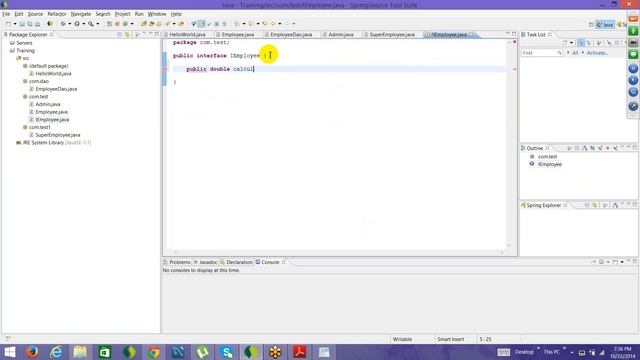Click first icon in Spring Explorer toolbar
The image size is (640, 360).
(x=587, y=205)
